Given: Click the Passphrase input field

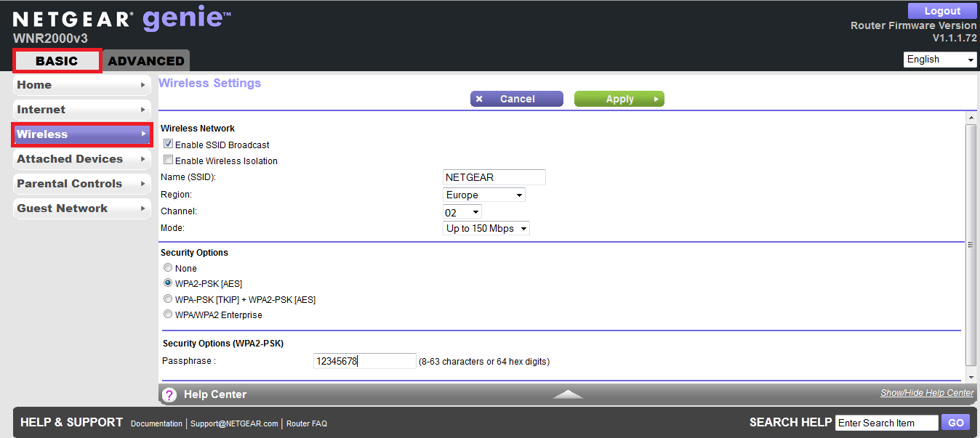Looking at the screenshot, I should (364, 361).
